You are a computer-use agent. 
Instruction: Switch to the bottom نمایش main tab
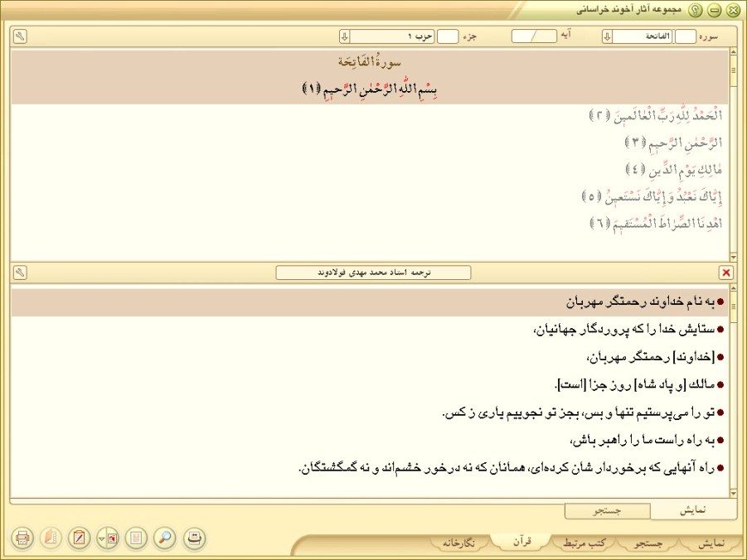tap(711, 543)
